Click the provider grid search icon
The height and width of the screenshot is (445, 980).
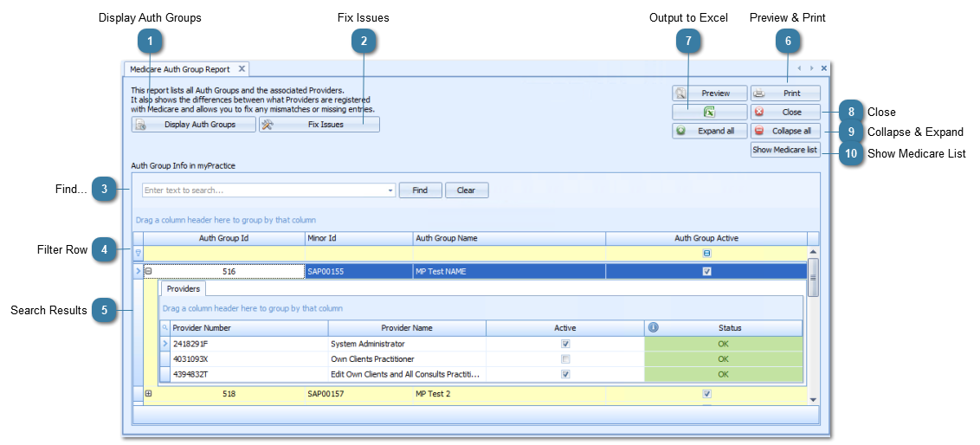pos(165,328)
